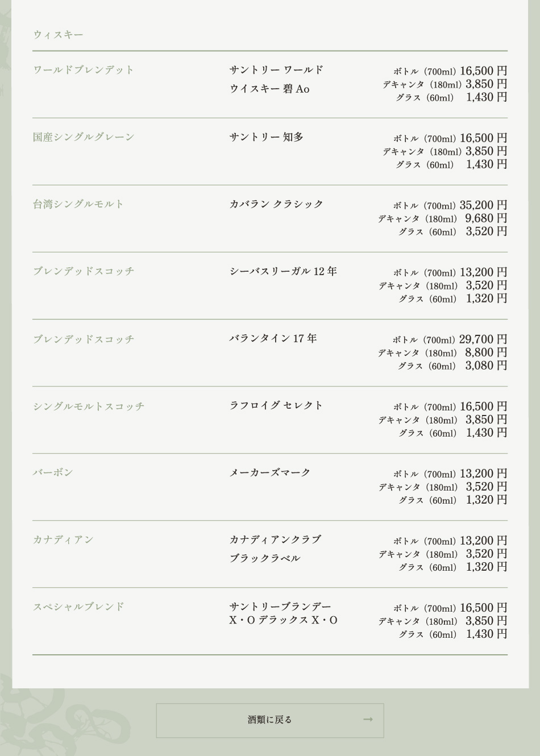Click the 35,200円 bottle price
Viewport: 540px width, 756px height.
[483, 205]
